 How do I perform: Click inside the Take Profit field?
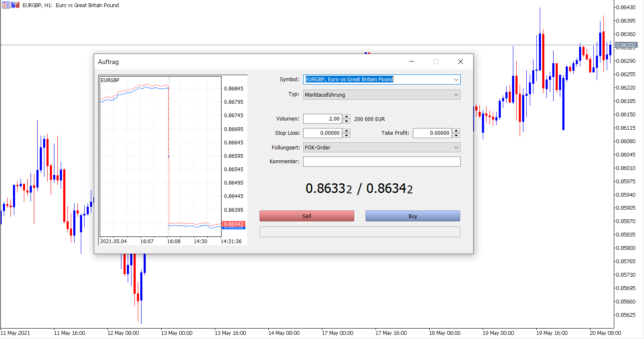(433, 133)
